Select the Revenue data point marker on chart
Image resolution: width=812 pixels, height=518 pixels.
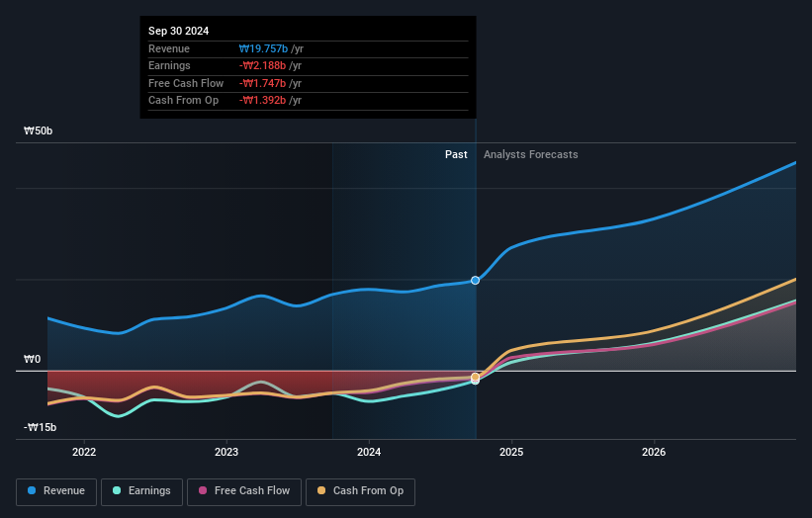click(x=475, y=281)
